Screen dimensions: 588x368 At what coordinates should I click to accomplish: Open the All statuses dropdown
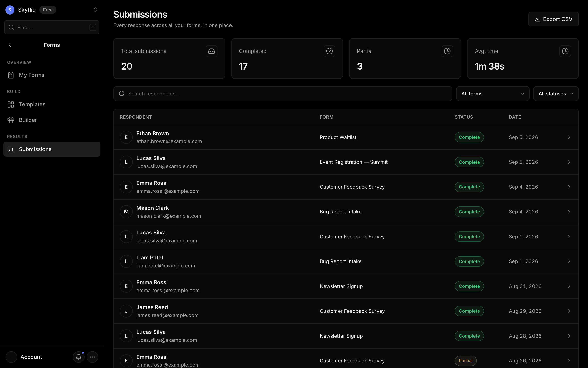[556, 94]
